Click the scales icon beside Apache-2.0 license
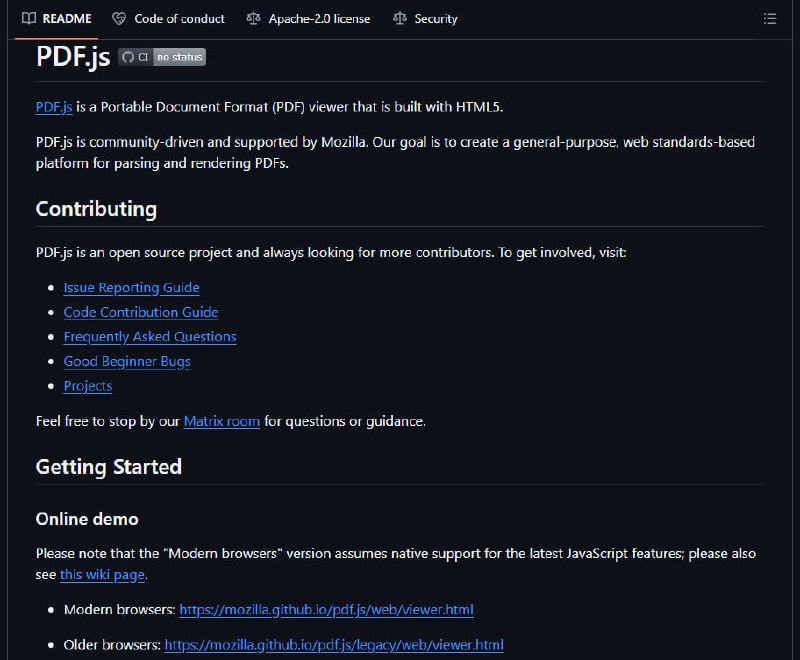 (x=253, y=19)
